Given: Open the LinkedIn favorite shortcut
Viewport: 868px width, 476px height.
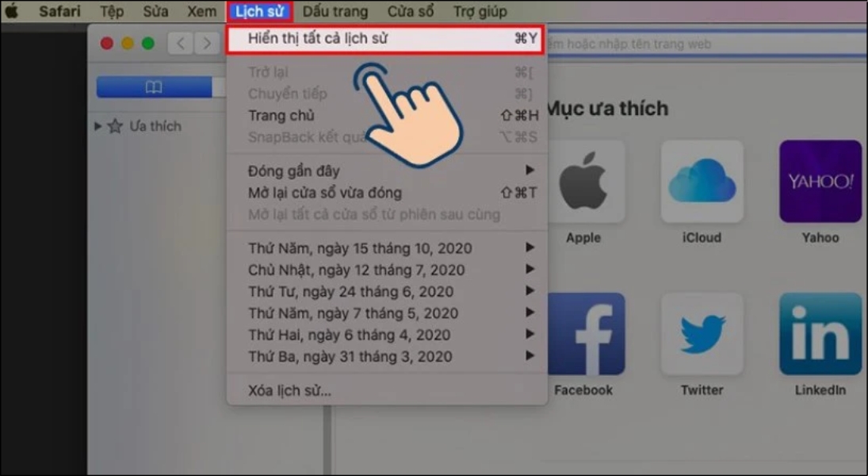Looking at the screenshot, I should click(820, 333).
